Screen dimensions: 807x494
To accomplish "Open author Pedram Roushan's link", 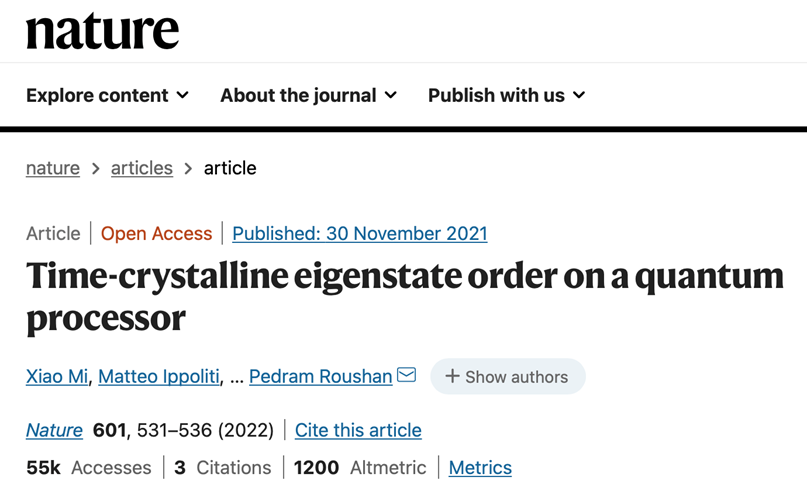I will [321, 377].
